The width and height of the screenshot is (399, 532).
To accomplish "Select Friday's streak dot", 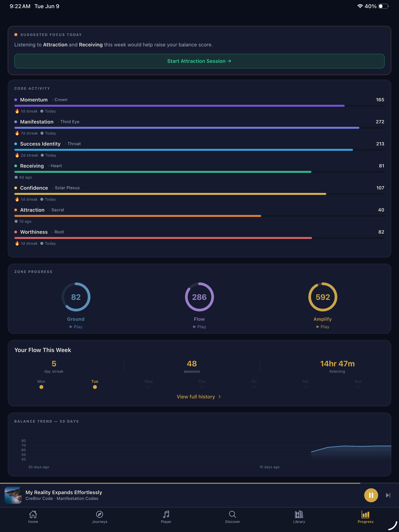I will coord(254,387).
